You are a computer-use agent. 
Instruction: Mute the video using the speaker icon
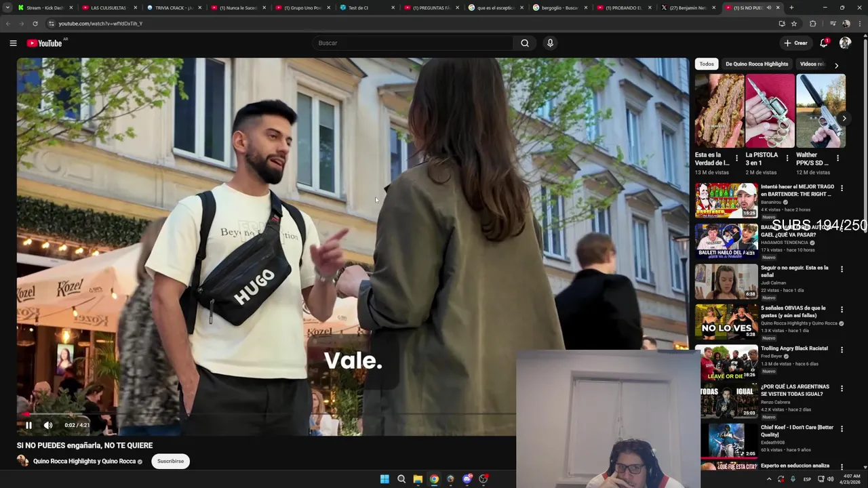pos(48,425)
